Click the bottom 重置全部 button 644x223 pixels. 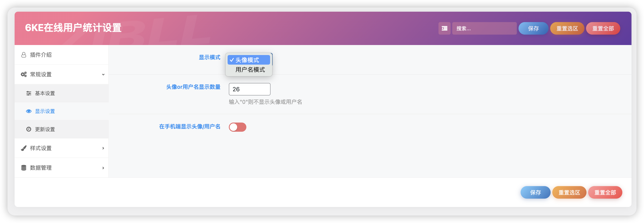point(605,193)
